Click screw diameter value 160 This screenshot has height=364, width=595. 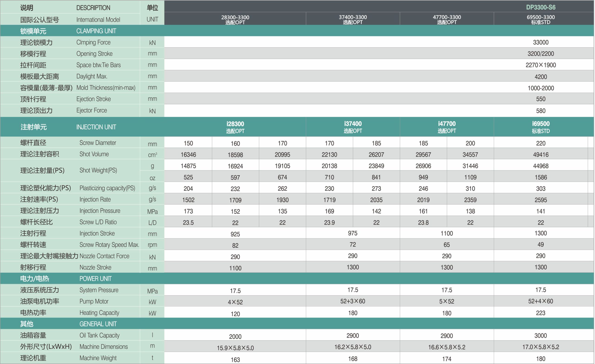[x=235, y=143]
